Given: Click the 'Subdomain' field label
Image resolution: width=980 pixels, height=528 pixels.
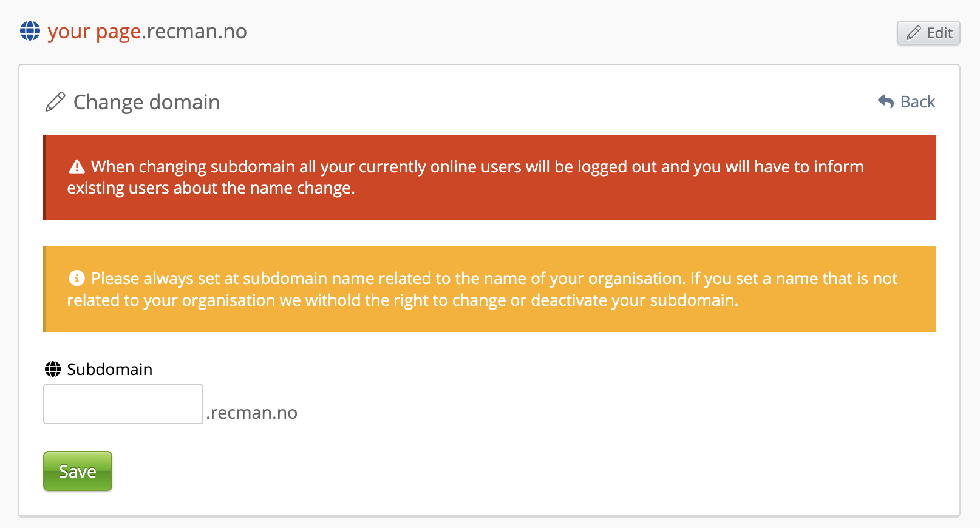Looking at the screenshot, I should coord(110,369).
